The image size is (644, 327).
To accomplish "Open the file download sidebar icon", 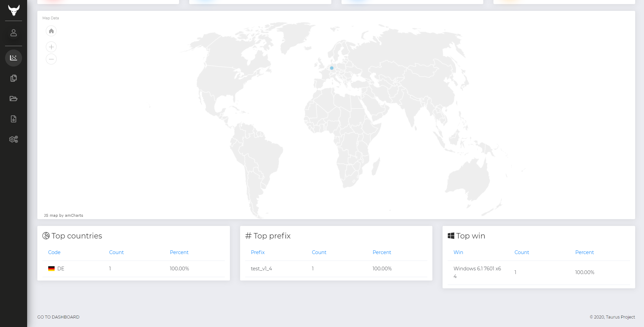I will [x=14, y=119].
